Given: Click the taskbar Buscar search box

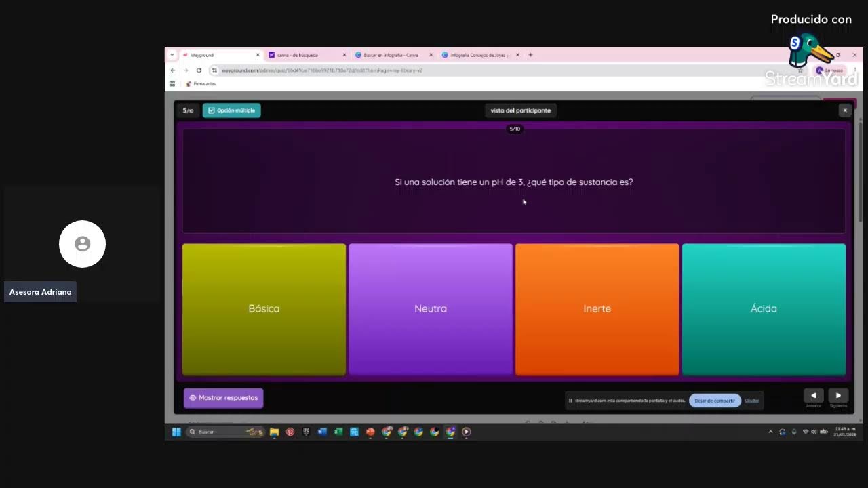Looking at the screenshot, I should (225, 432).
